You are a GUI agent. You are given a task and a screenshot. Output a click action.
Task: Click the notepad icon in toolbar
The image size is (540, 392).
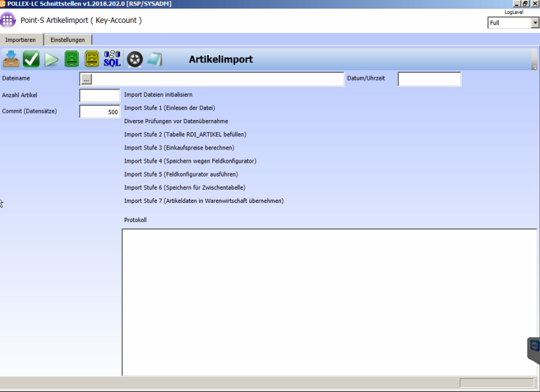click(x=154, y=59)
